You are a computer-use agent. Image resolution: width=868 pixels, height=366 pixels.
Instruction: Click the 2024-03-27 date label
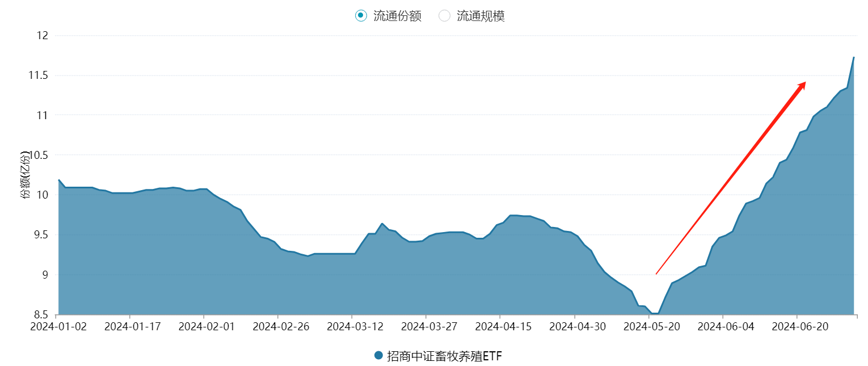pyautogui.click(x=425, y=326)
